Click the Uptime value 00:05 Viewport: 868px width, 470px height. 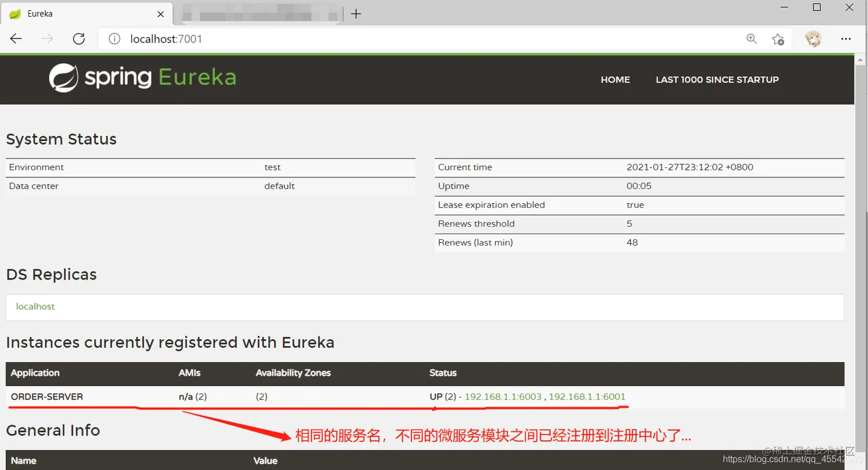point(639,186)
